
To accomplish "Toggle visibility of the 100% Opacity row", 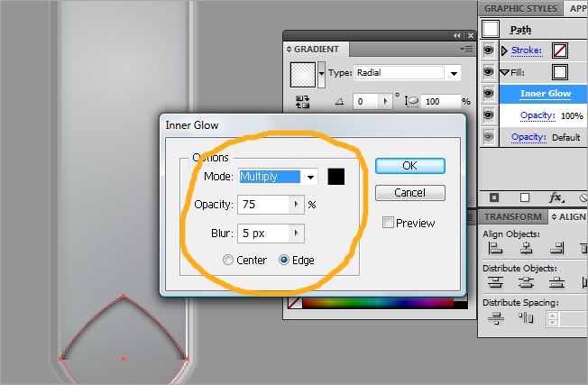I will click(x=489, y=115).
